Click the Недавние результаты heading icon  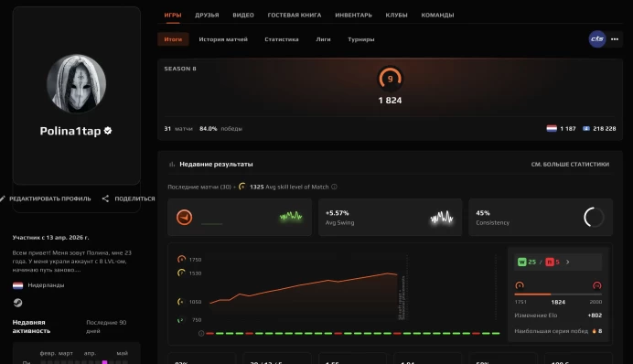point(172,165)
